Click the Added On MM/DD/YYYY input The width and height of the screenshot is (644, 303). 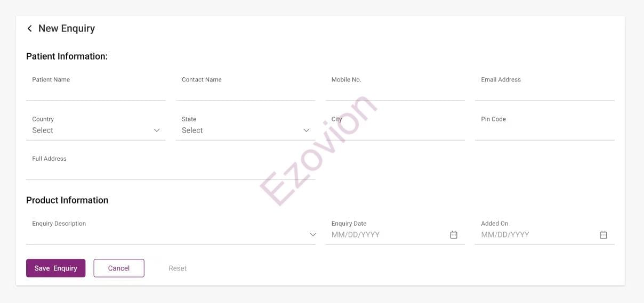point(537,235)
